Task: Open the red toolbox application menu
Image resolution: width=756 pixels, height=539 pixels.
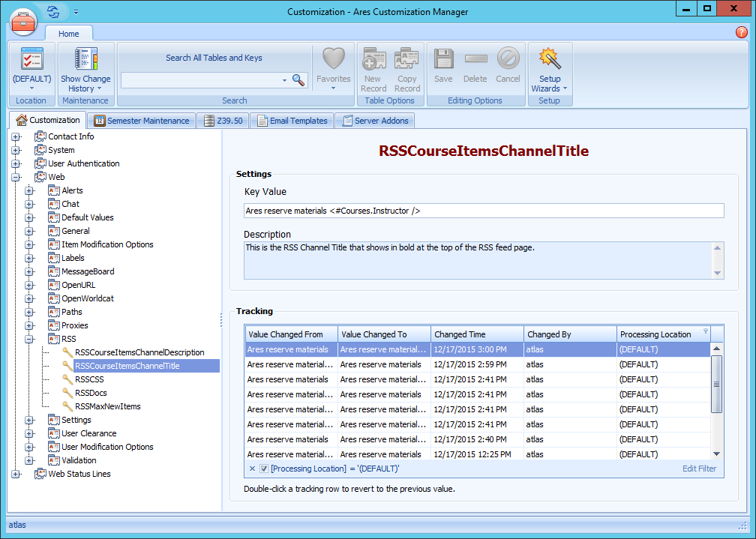Action: pos(23,21)
